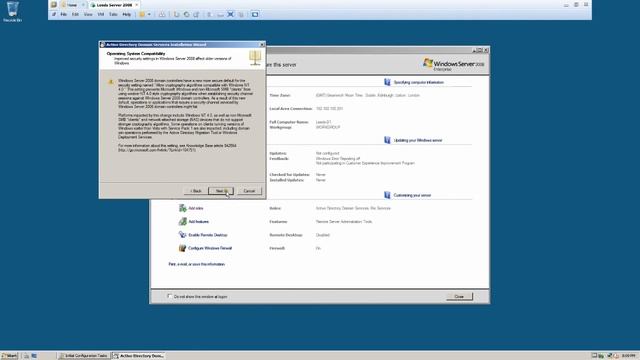Click Updating your Windows server section icon
This screenshot has width=640, height=360.
387,140
